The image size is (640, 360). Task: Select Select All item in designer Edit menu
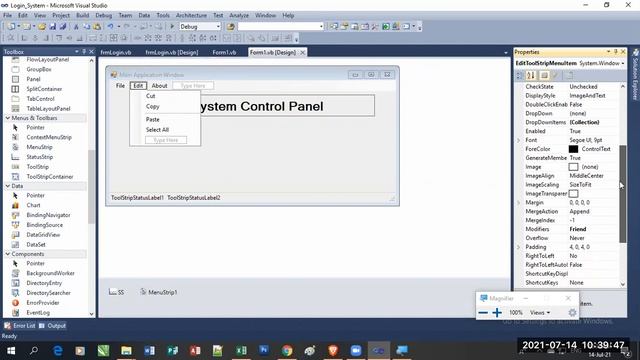(157, 130)
